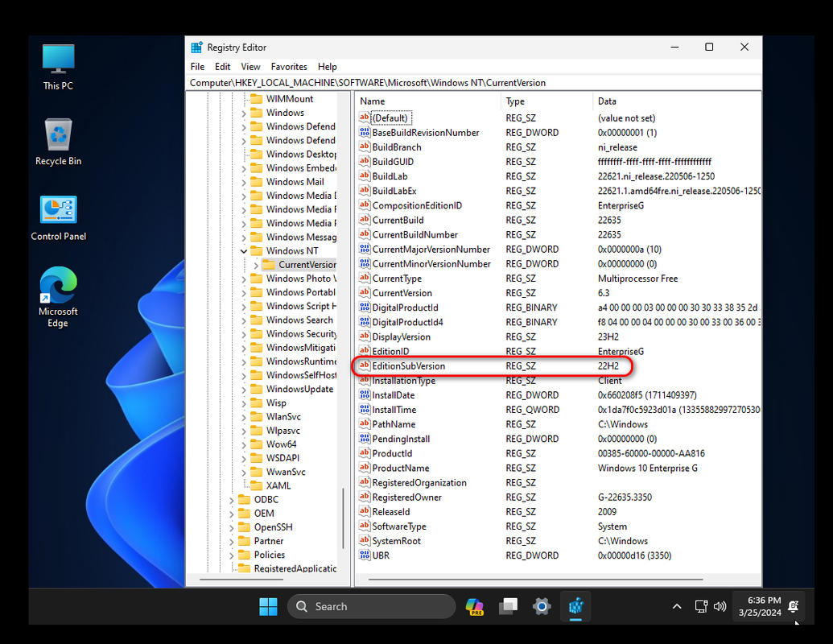Expand the WindowsUpdate key node
The image size is (833, 644).
click(x=244, y=390)
